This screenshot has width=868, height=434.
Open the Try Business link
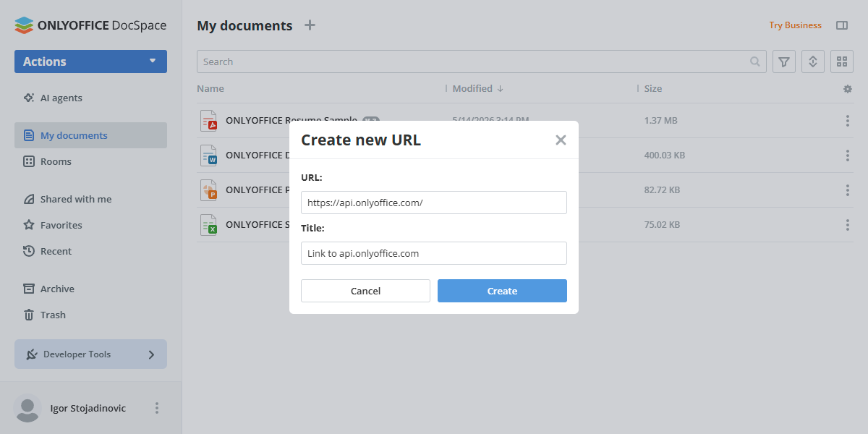795,25
